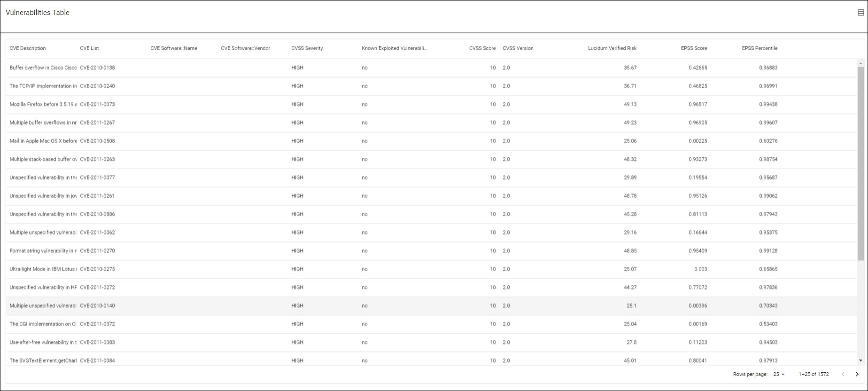Select CVE-2011-0267 cell
The width and height of the screenshot is (868, 391).
[97, 123]
